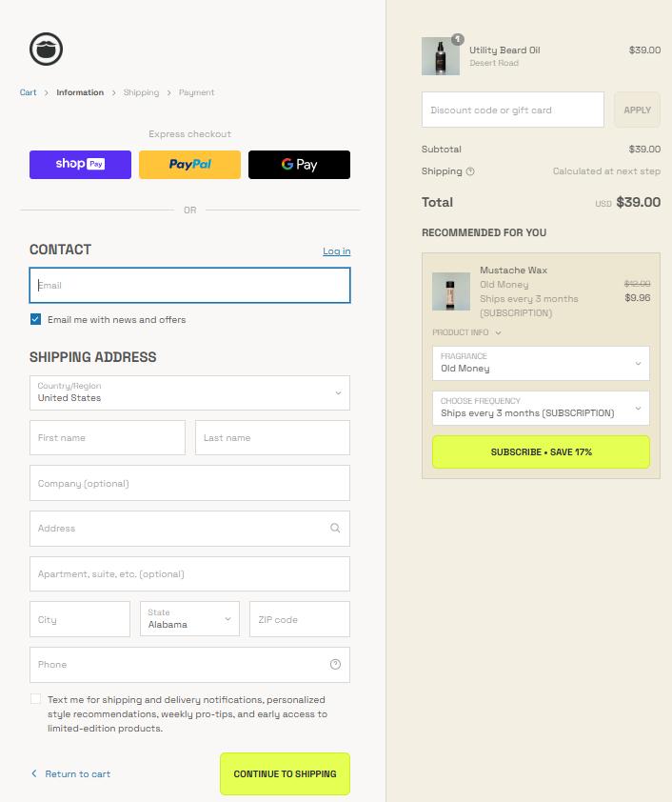The width and height of the screenshot is (672, 802).
Task: Click the phone field help icon
Action: click(335, 665)
